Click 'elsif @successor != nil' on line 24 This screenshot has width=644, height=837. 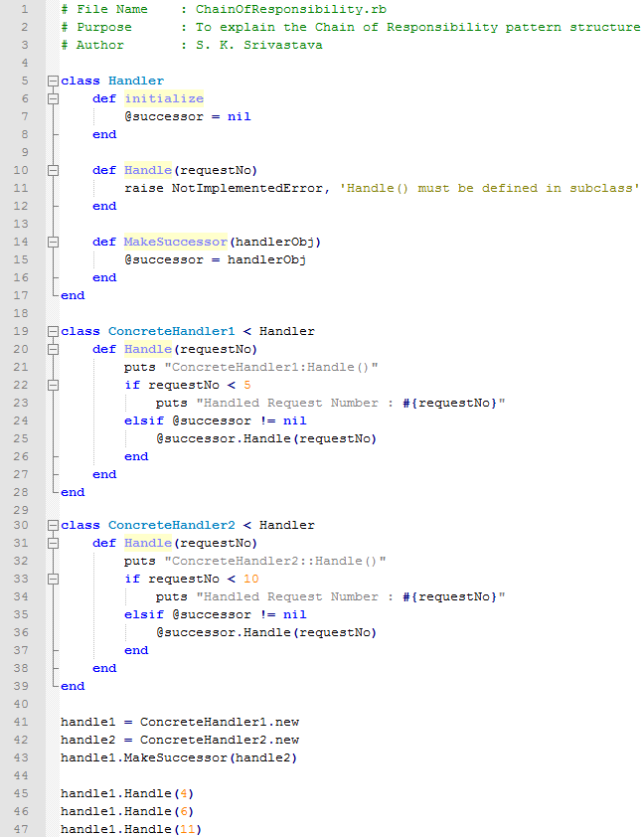point(216,420)
